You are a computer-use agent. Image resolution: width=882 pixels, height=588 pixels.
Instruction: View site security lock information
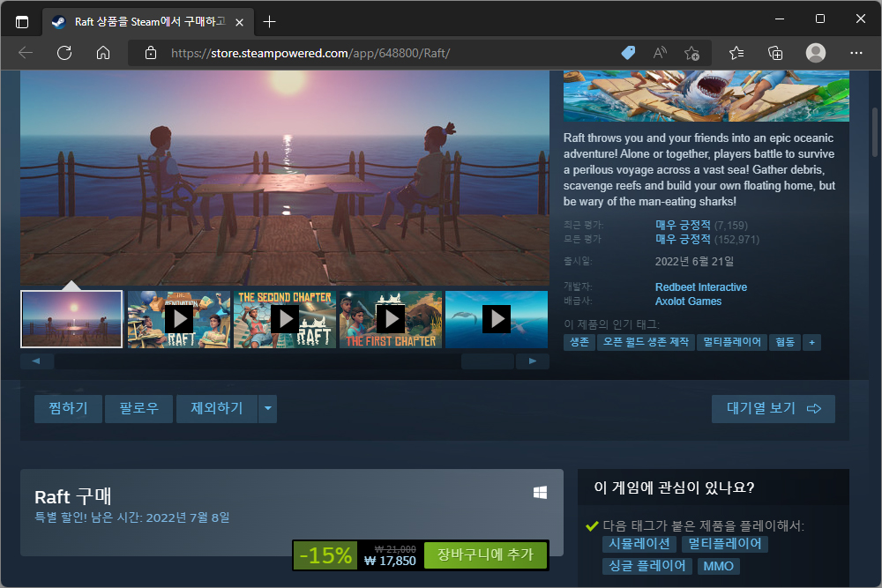[x=151, y=54]
